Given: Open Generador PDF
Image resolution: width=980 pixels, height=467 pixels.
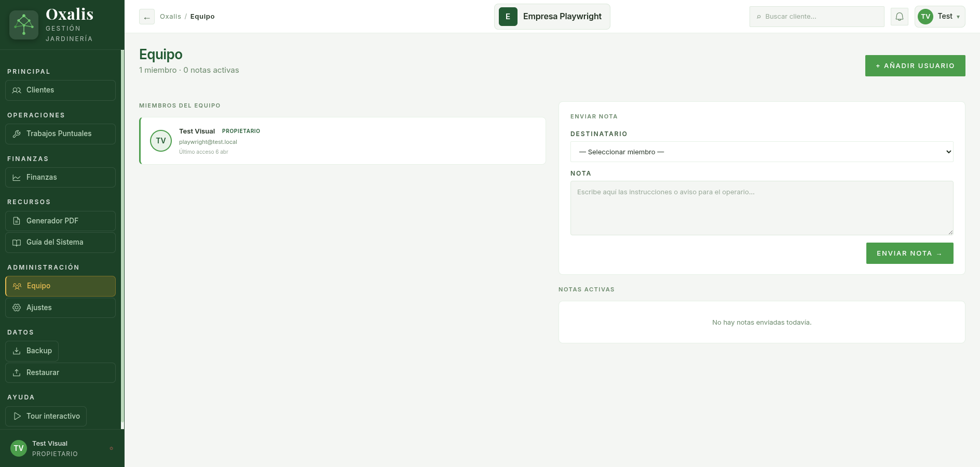Looking at the screenshot, I should pos(60,221).
